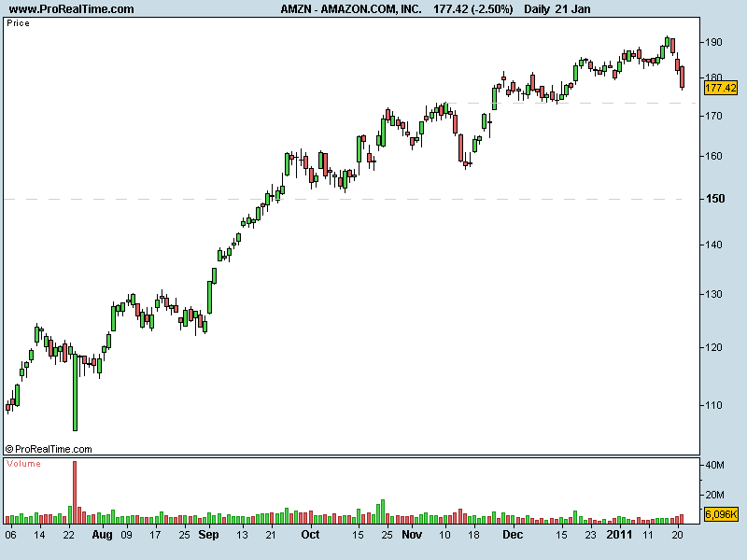This screenshot has width=747, height=560.
Task: Click the 130 price axis label
Action: [713, 294]
